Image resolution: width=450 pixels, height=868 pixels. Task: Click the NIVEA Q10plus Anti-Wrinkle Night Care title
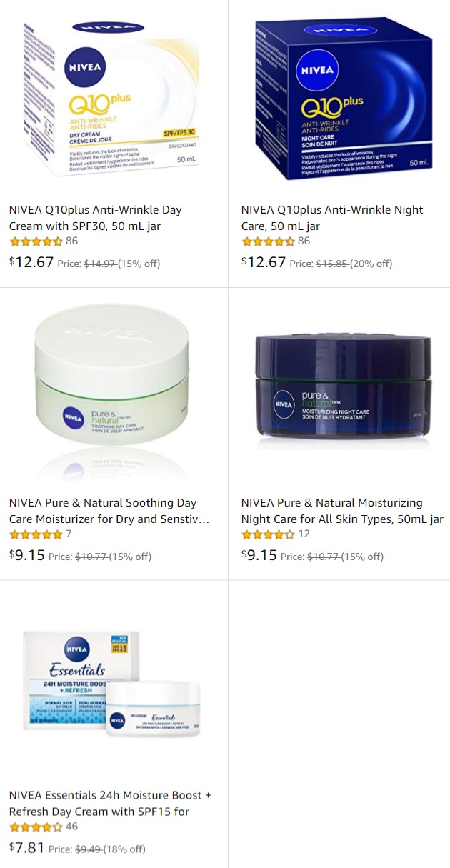click(x=332, y=218)
